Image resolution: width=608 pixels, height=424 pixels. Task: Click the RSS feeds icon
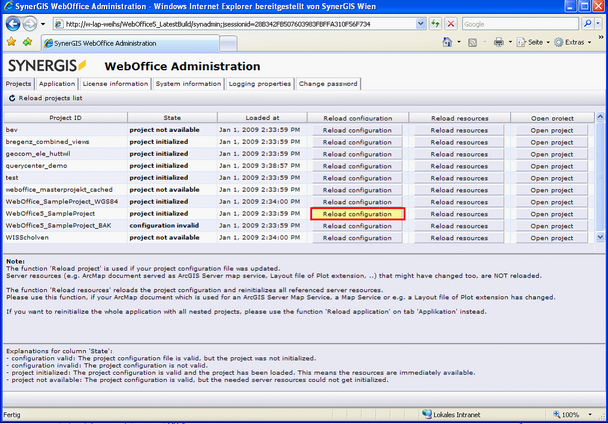(472, 42)
